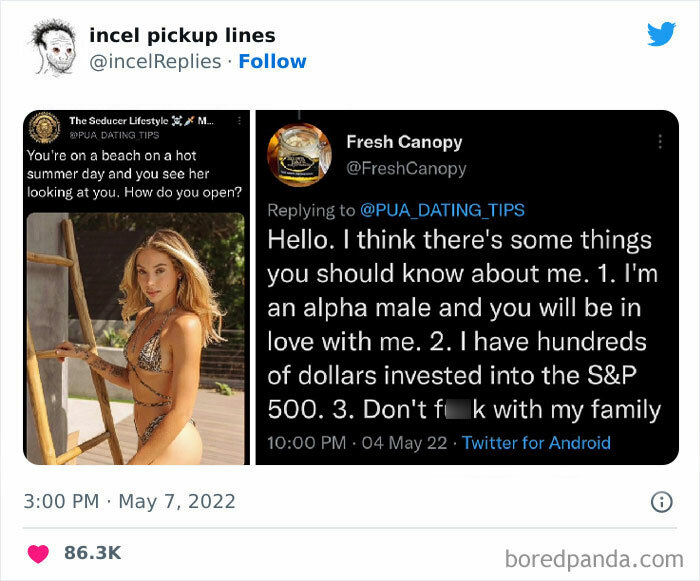Follow the incelReplies account
This screenshot has height=581, width=700.
pyautogui.click(x=271, y=61)
